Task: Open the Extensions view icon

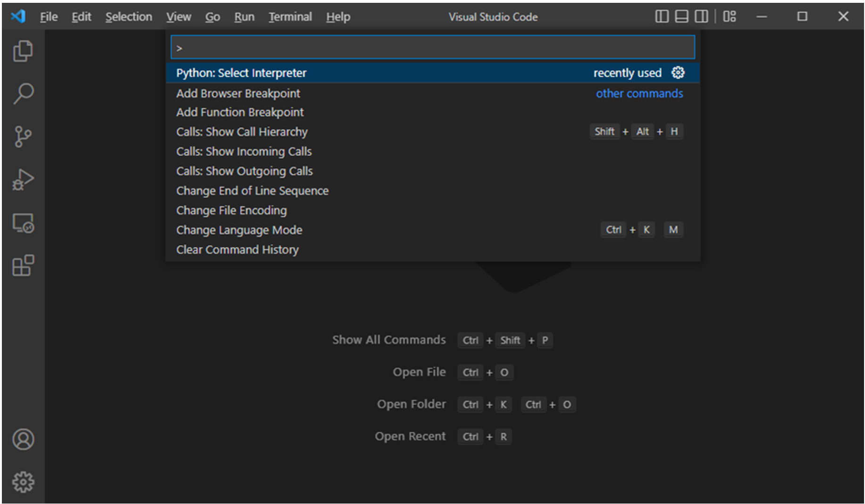Action: click(x=23, y=266)
